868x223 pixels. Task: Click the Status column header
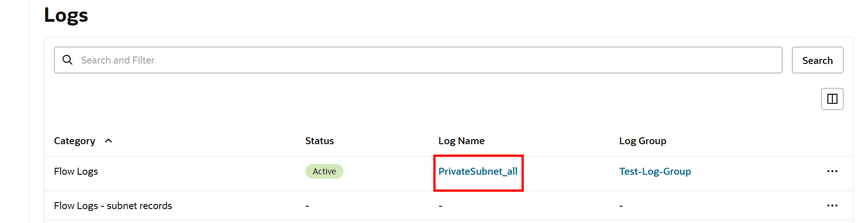click(319, 141)
